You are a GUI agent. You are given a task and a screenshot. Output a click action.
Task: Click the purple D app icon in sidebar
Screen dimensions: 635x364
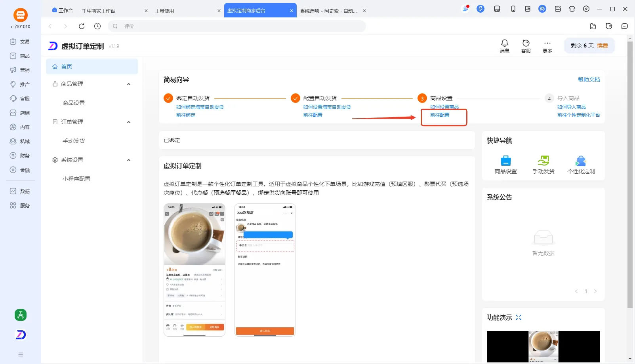tap(21, 335)
